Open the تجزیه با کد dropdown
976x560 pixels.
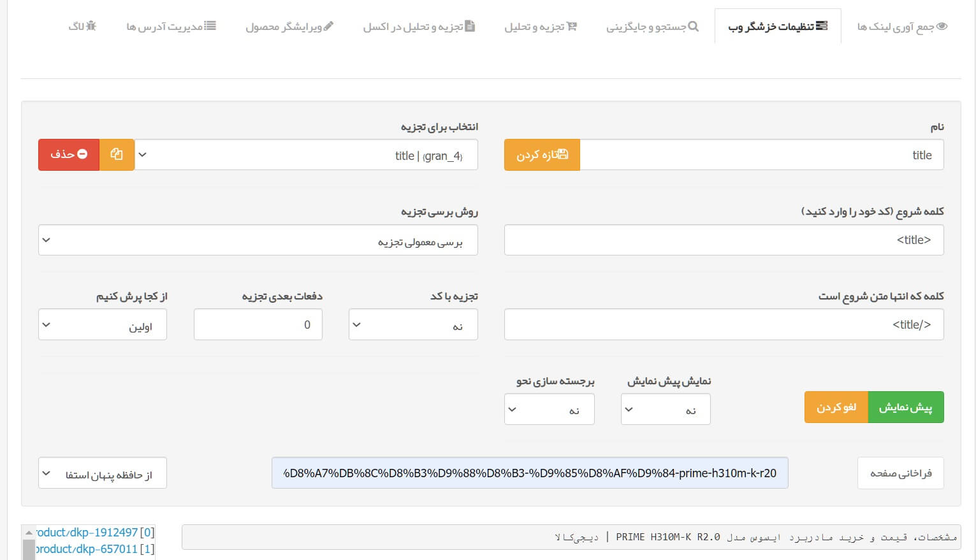point(413,324)
